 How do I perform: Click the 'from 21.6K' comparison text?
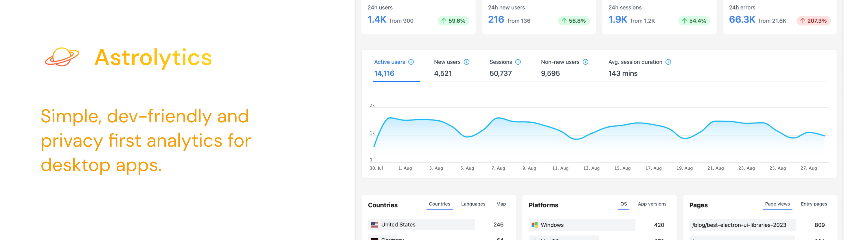(772, 21)
